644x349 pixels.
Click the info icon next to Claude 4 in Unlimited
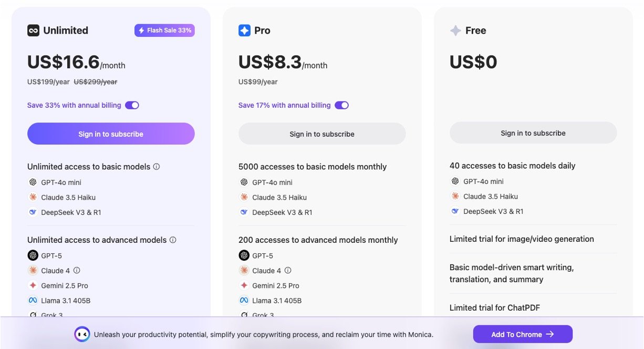(x=77, y=270)
